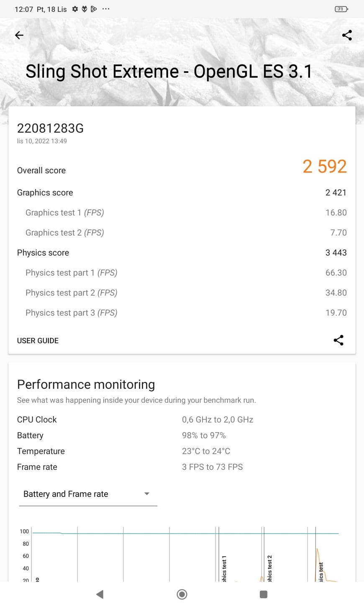Select the Physics score row

(x=182, y=253)
